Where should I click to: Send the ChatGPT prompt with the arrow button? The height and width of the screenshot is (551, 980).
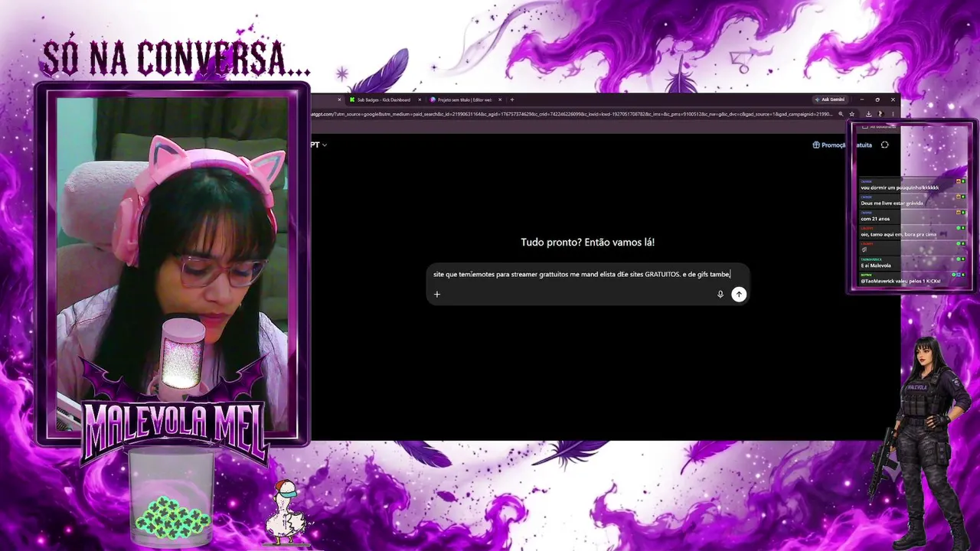click(739, 294)
